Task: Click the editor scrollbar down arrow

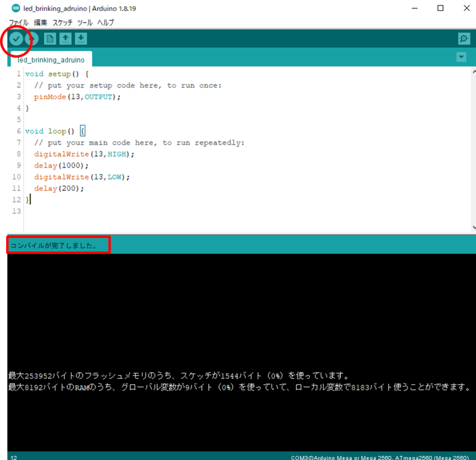Action: click(x=474, y=227)
